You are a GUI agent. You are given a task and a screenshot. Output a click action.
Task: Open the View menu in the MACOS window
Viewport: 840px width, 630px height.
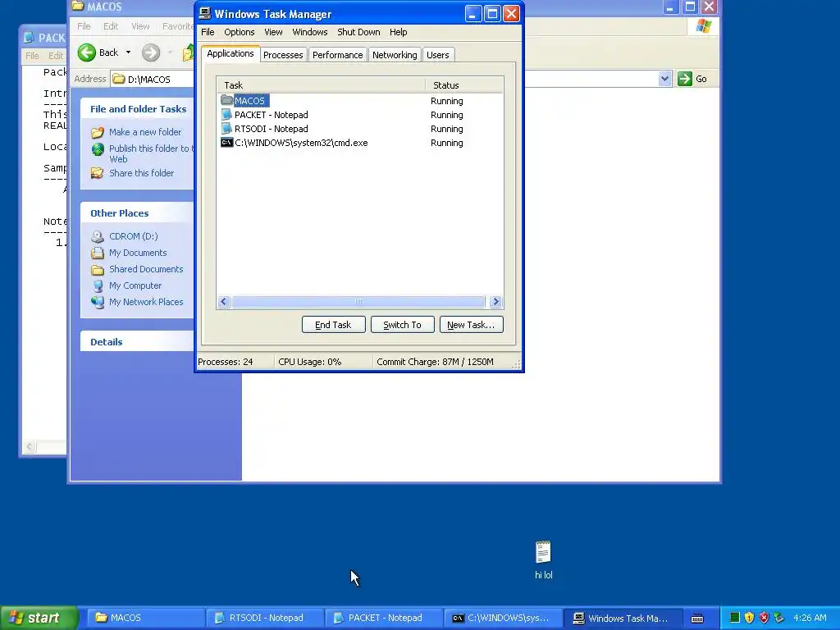coord(140,26)
